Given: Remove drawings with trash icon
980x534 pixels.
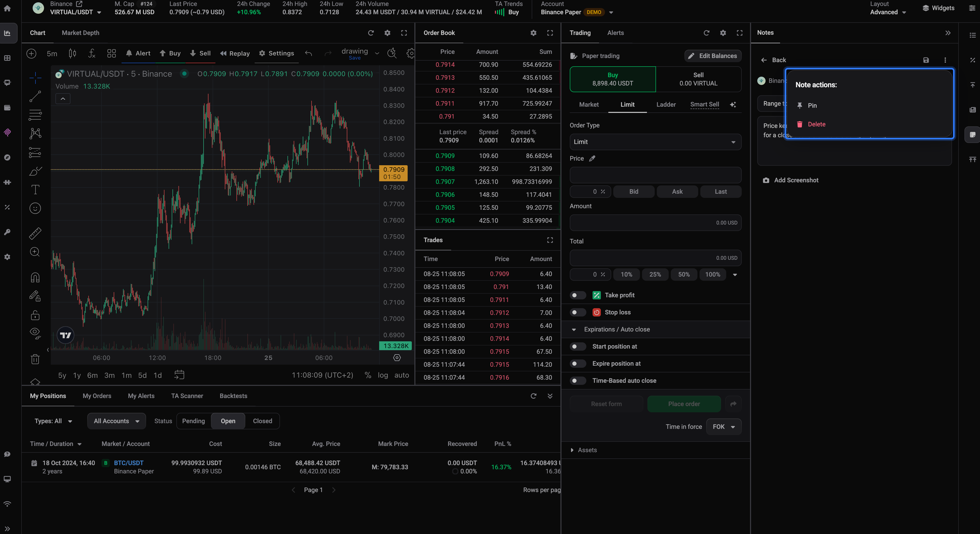Looking at the screenshot, I should pos(35,359).
